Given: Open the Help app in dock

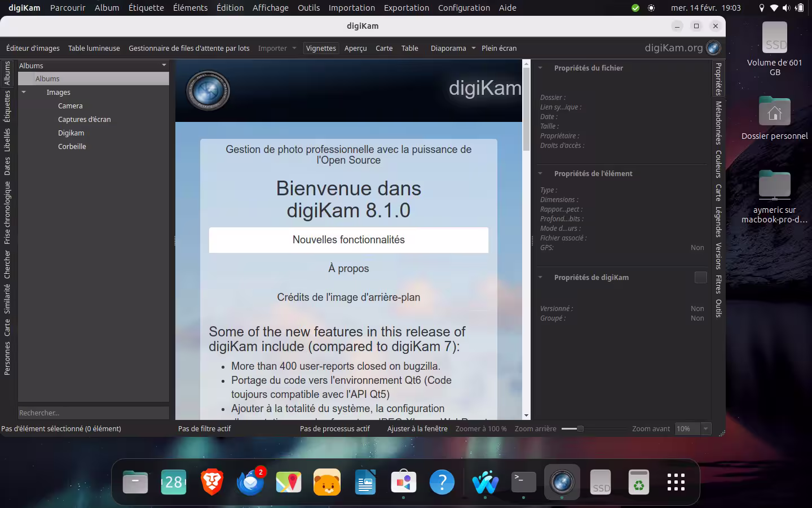Looking at the screenshot, I should 442,482.
